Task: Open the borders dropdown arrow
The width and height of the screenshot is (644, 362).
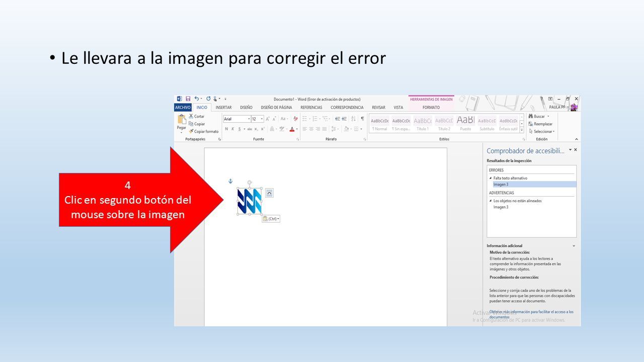Action: coord(362,129)
